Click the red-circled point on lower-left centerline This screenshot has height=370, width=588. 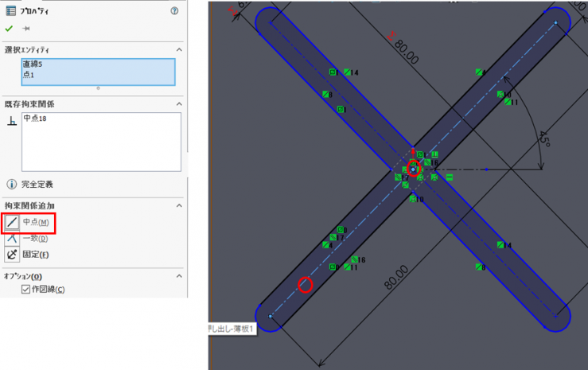pyautogui.click(x=305, y=284)
